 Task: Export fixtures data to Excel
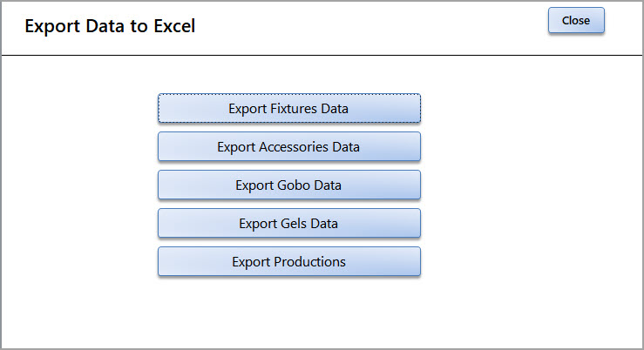click(x=289, y=108)
